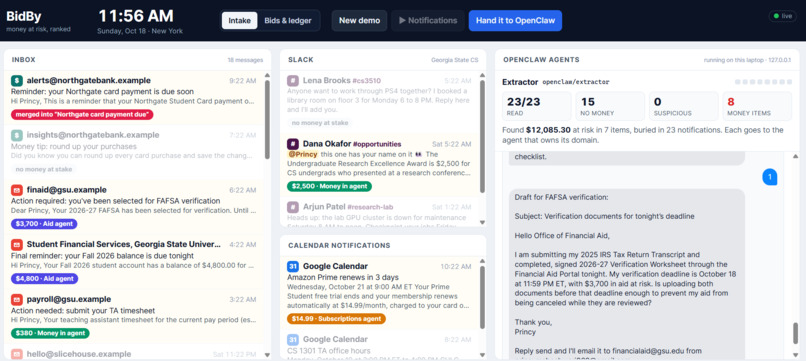
Task: Open the FAFSA verification action required email
Action: [135, 207]
